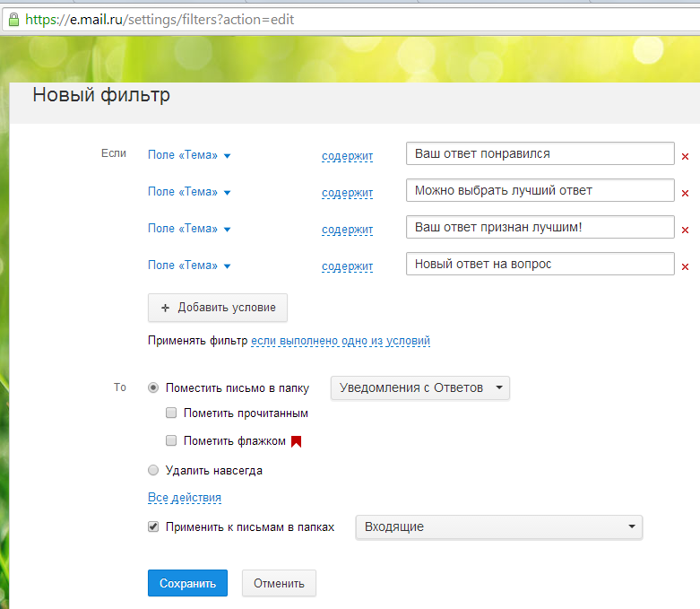Open the 'Все действия' link
Screen dimensions: 700x609
click(185, 497)
